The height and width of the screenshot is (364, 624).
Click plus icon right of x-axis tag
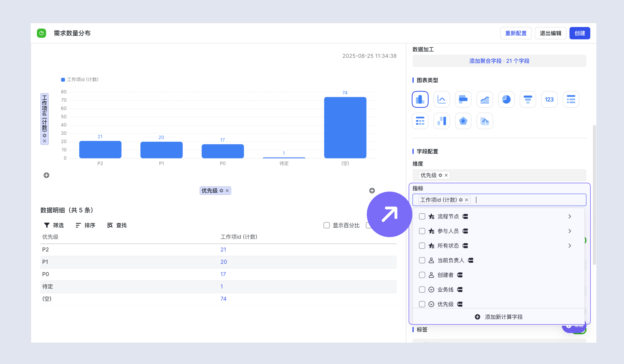point(372,191)
